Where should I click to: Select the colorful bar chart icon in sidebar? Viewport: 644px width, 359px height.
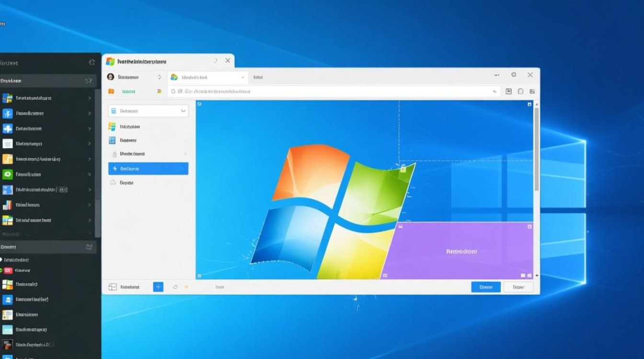(x=7, y=205)
